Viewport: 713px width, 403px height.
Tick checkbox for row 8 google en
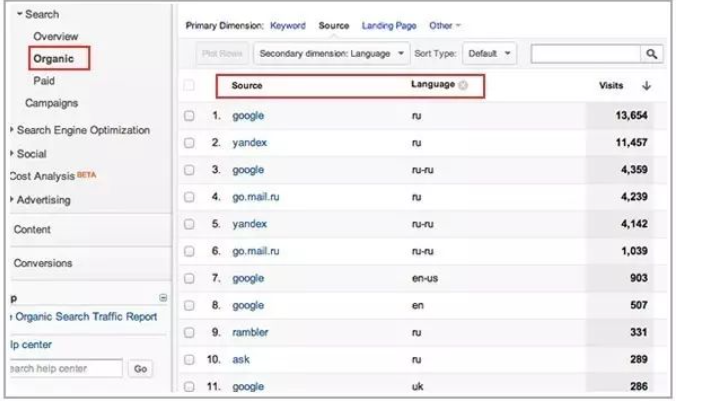[189, 306]
